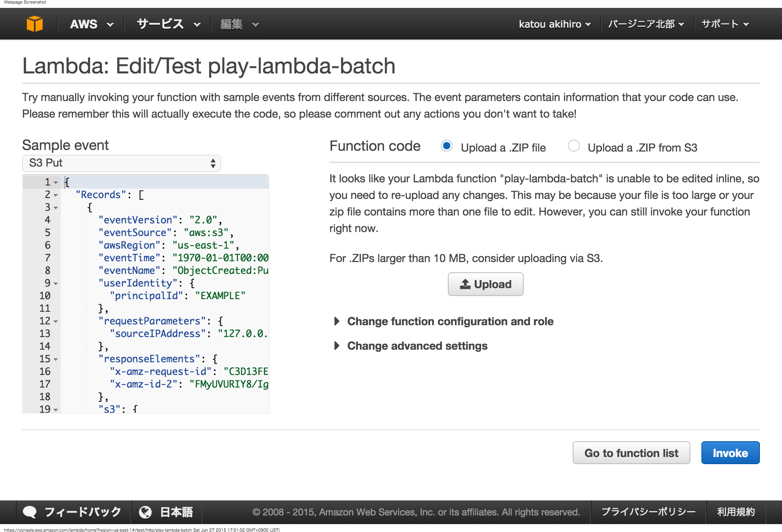The image size is (782, 532).
Task: Click inside the sample event JSON editor
Action: point(166,308)
